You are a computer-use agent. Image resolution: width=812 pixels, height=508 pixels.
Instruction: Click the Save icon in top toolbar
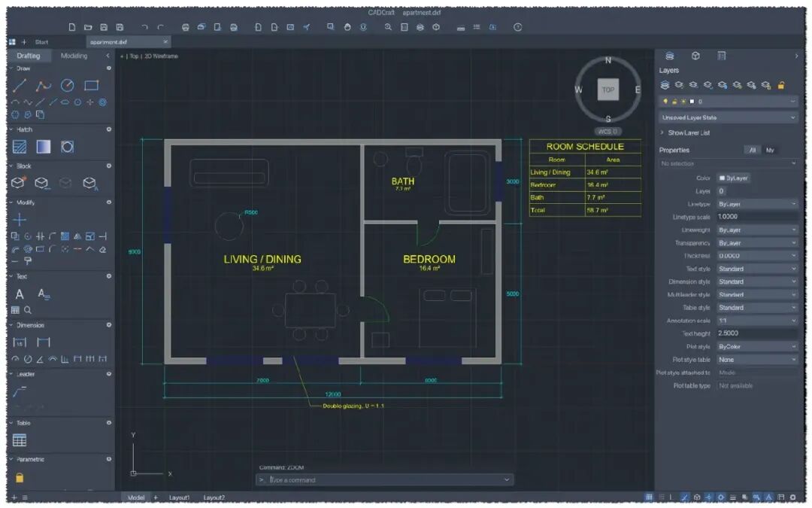pyautogui.click(x=104, y=27)
